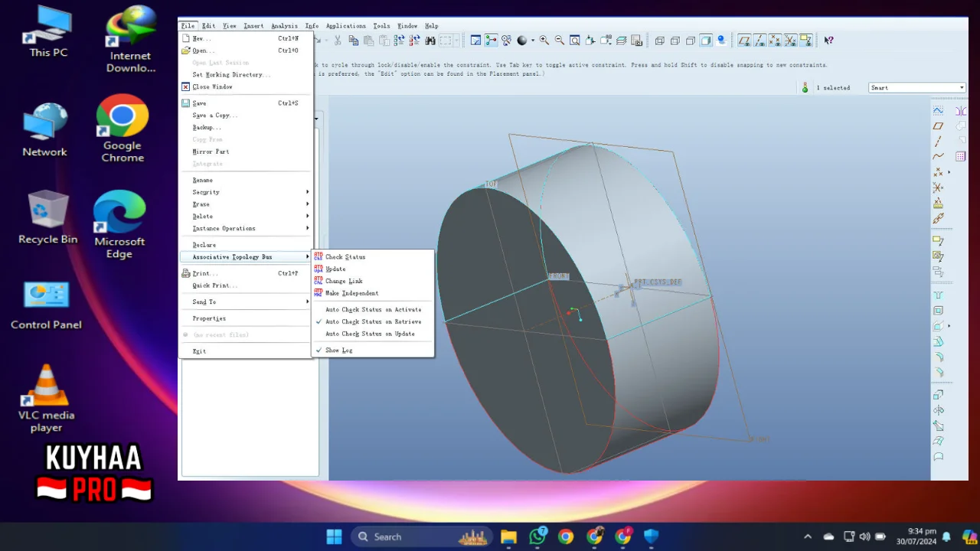Expand the Erase submenu

(x=246, y=204)
